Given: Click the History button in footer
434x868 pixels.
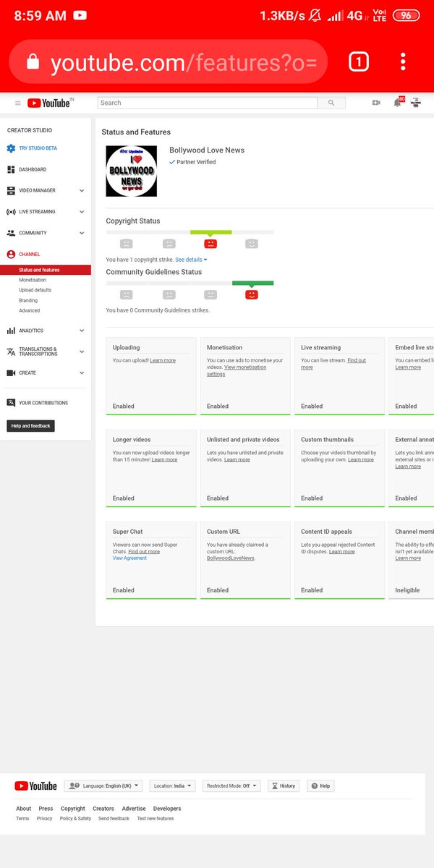Looking at the screenshot, I should 284,786.
